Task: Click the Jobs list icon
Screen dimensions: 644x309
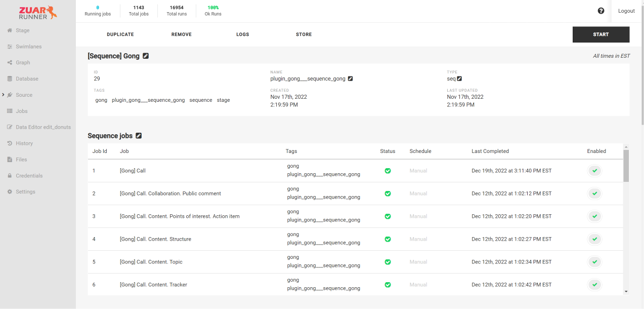Action: 10,111
